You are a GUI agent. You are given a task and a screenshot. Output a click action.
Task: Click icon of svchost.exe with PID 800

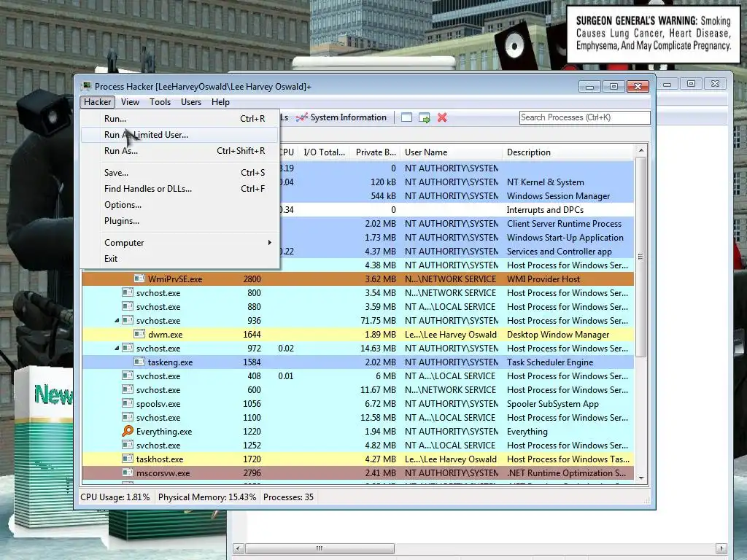127,292
